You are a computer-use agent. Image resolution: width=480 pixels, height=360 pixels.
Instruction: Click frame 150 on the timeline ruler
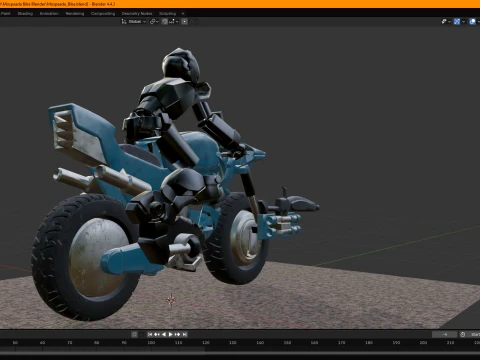click(287, 343)
